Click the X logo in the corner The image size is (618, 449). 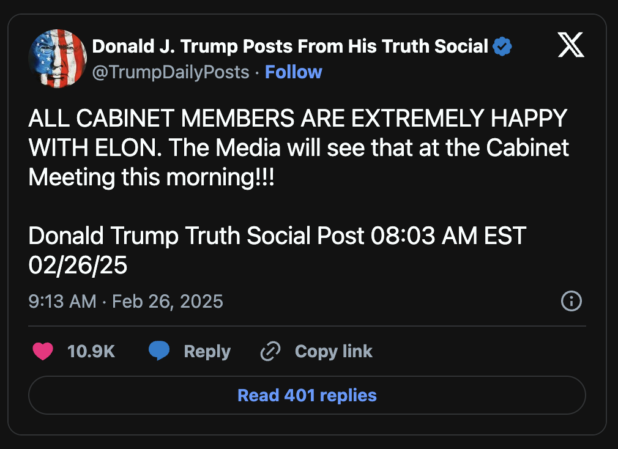(x=570, y=47)
